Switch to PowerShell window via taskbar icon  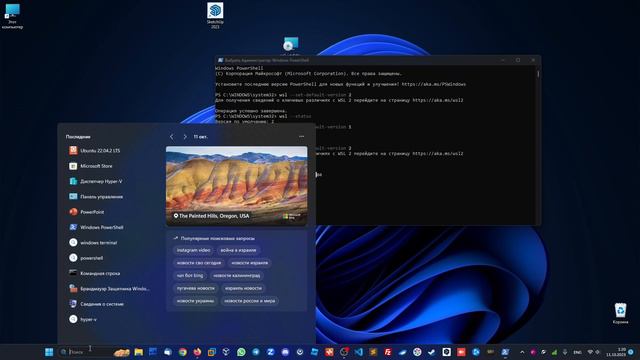click(x=505, y=352)
